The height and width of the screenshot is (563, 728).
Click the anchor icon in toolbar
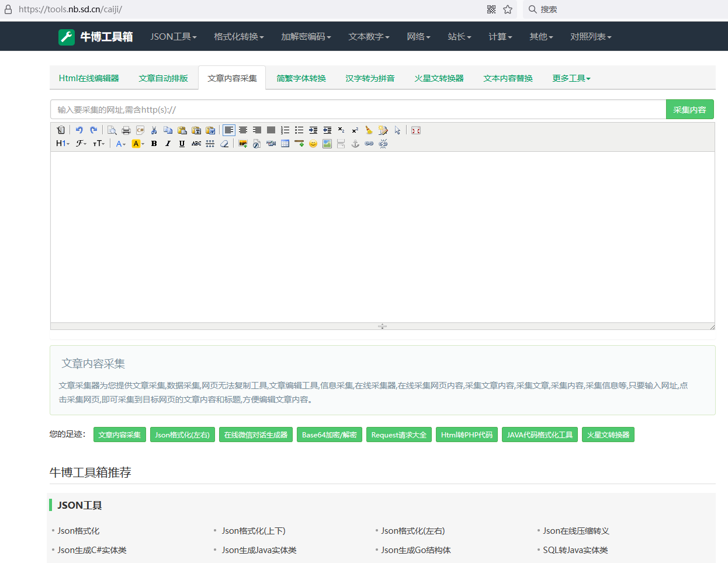point(355,144)
